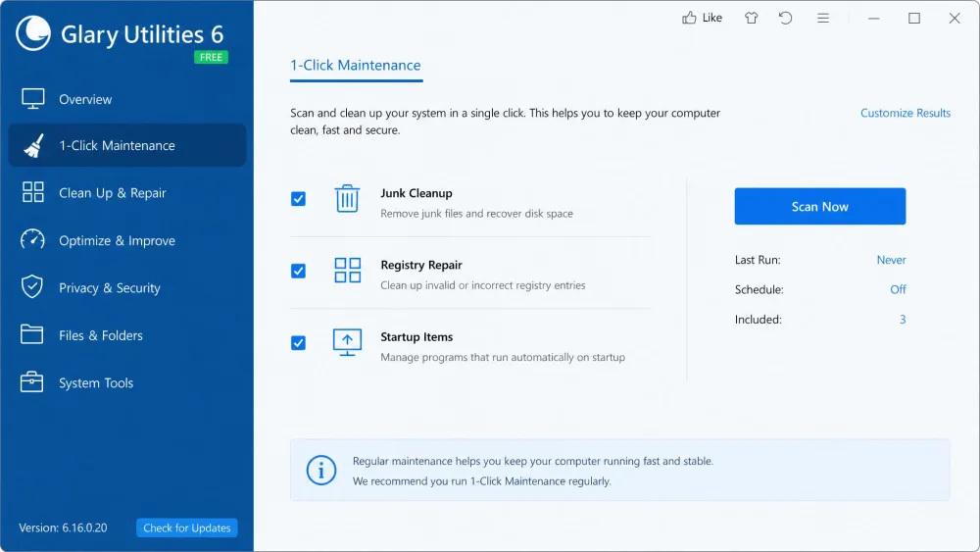Click 'Manage programs that run automatically on startup'
Image resolution: width=980 pixels, height=552 pixels.
pos(503,357)
